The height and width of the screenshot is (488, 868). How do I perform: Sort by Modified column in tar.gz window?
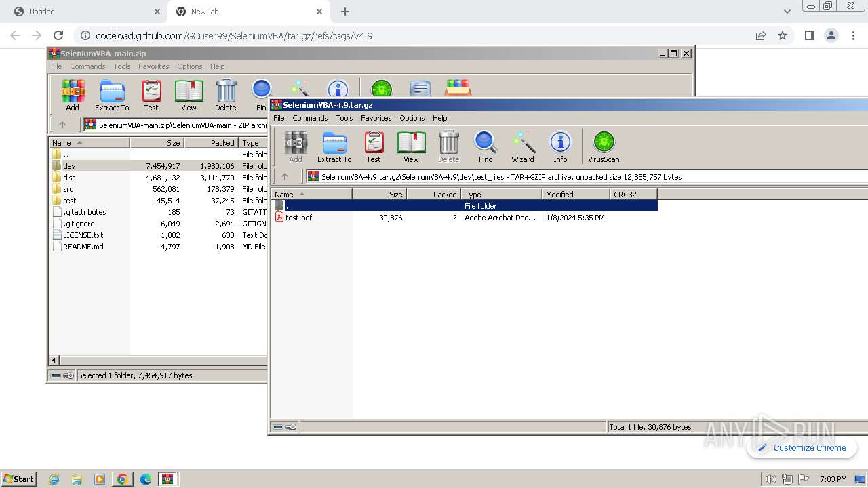(576, 194)
